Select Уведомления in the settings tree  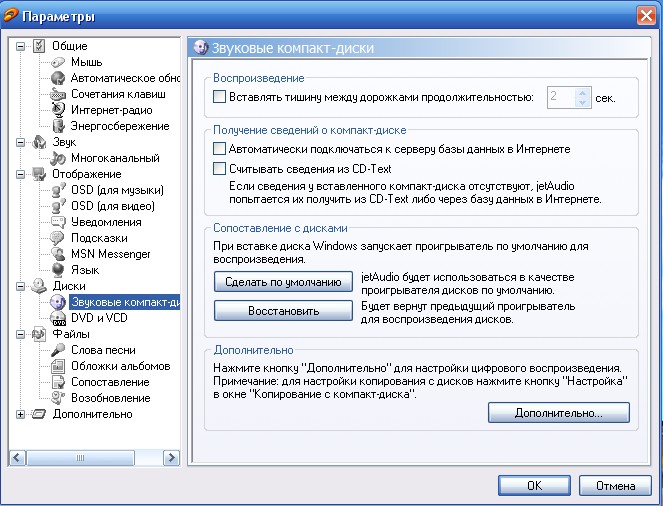pyautogui.click(x=106, y=222)
